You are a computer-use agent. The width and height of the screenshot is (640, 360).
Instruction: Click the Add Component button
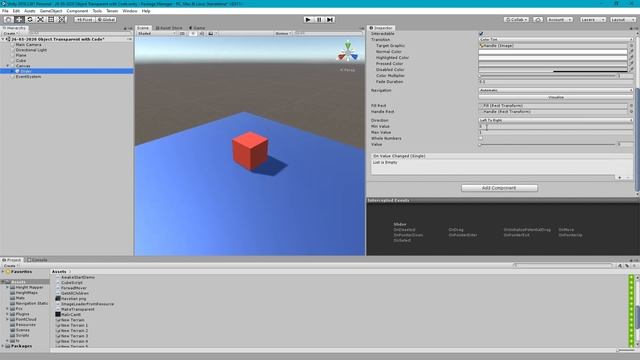[x=499, y=188]
